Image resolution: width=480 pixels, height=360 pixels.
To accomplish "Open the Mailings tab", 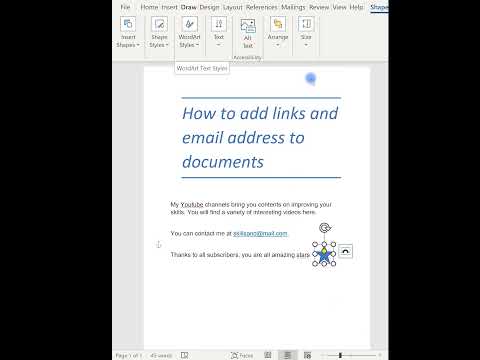I will [293, 7].
